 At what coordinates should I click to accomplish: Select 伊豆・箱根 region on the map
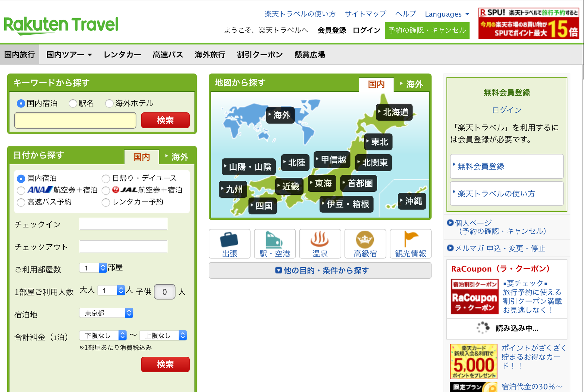347,204
